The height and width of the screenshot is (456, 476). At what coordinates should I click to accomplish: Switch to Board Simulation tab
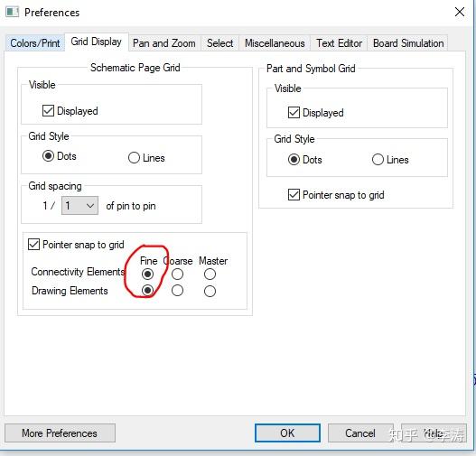[x=408, y=43]
